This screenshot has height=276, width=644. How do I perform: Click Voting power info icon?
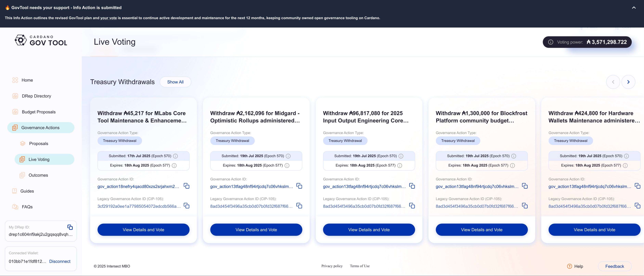click(x=551, y=42)
